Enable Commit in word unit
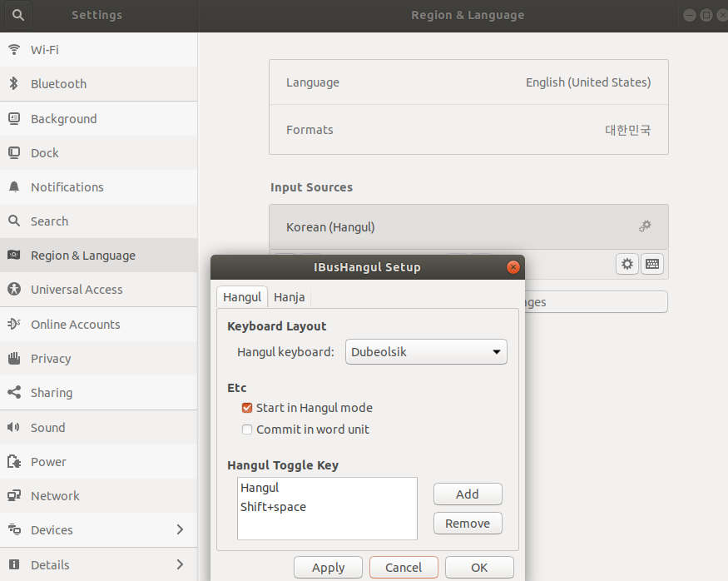 tap(247, 430)
